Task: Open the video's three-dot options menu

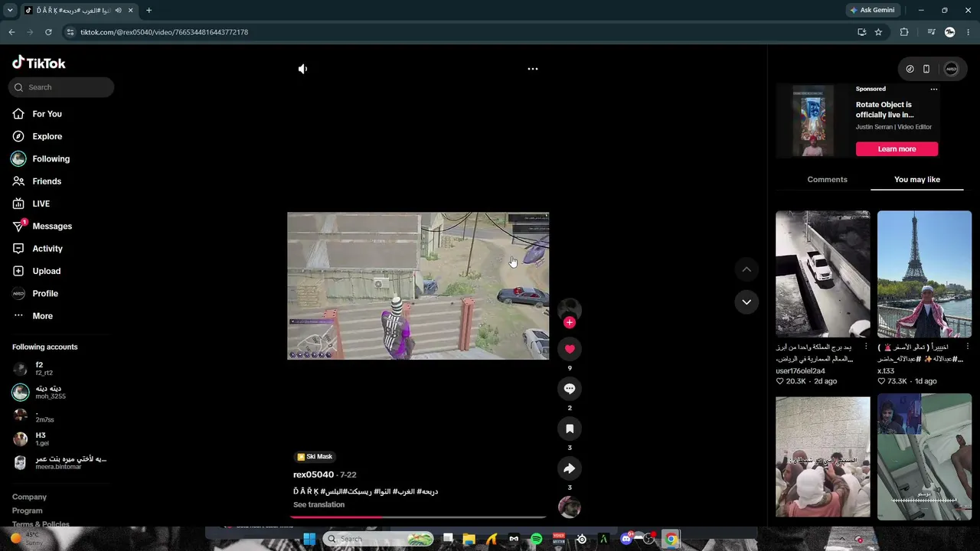Action: pyautogui.click(x=533, y=69)
